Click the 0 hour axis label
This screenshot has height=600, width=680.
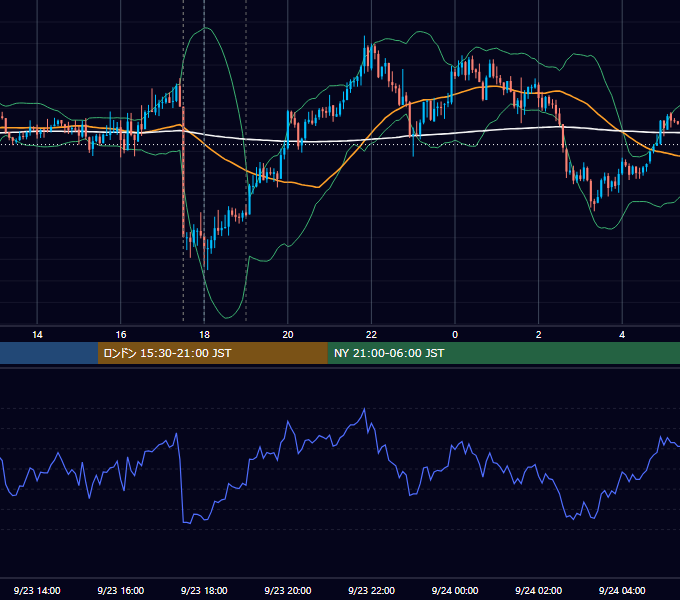455,335
